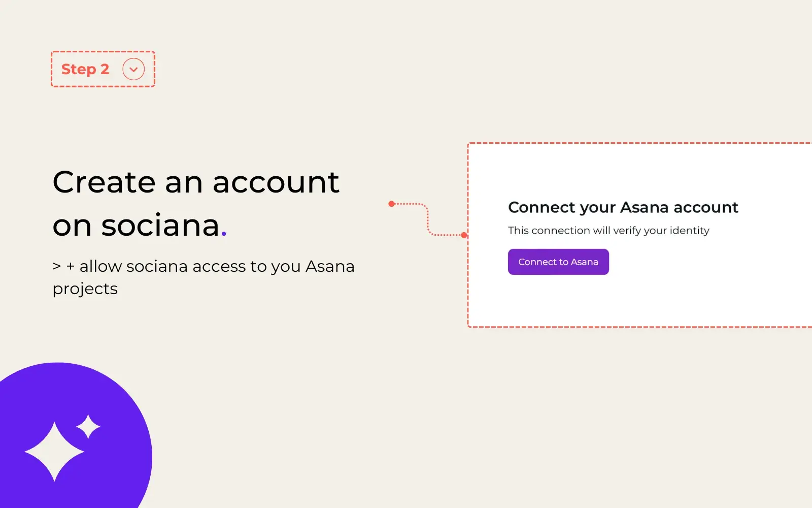Click the small white sparkle star

88,426
